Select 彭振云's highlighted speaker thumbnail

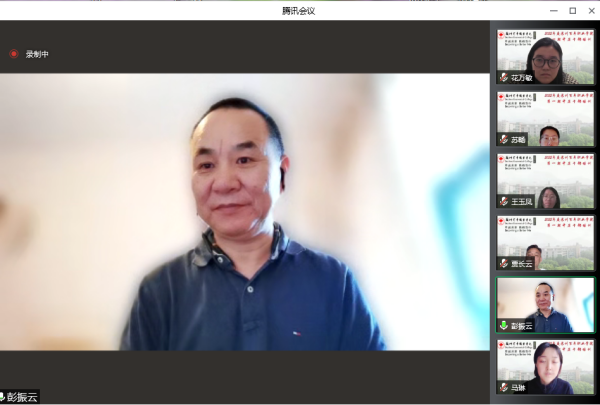point(545,303)
